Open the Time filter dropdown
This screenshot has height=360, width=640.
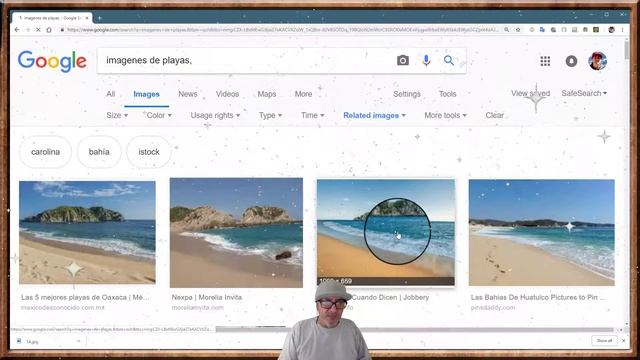(313, 116)
